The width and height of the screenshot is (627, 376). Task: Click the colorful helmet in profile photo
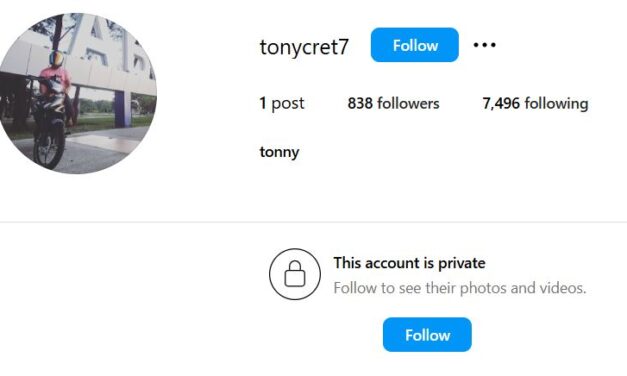(x=56, y=59)
